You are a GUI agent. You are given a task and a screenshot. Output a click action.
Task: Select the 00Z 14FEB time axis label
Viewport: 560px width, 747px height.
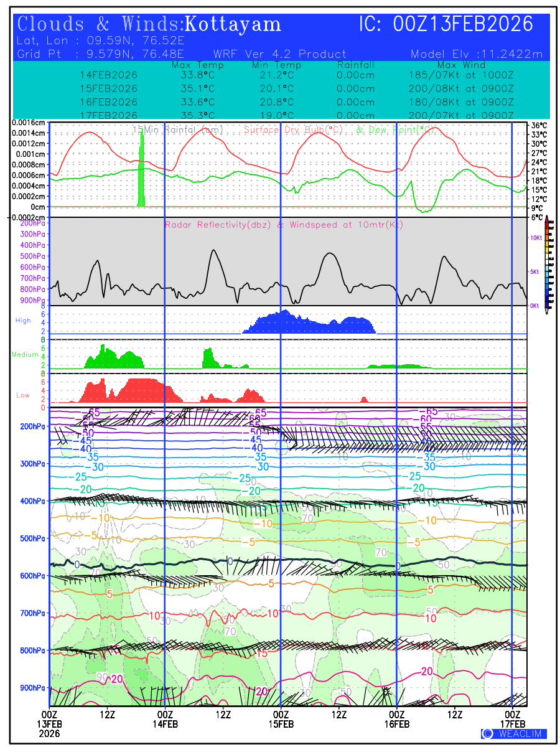[165, 718]
